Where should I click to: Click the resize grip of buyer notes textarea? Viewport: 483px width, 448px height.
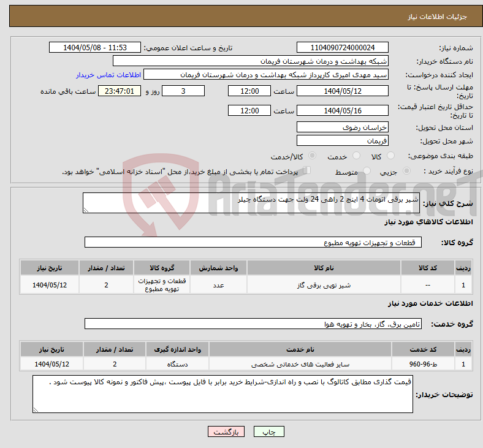pyautogui.click(x=36, y=410)
